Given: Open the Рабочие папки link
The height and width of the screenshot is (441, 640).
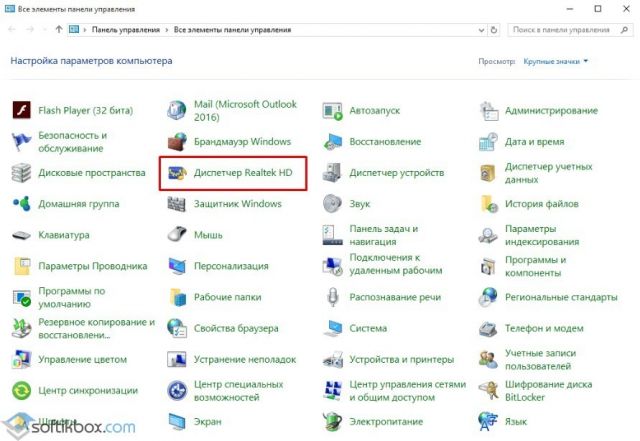Looking at the screenshot, I should point(227,297).
